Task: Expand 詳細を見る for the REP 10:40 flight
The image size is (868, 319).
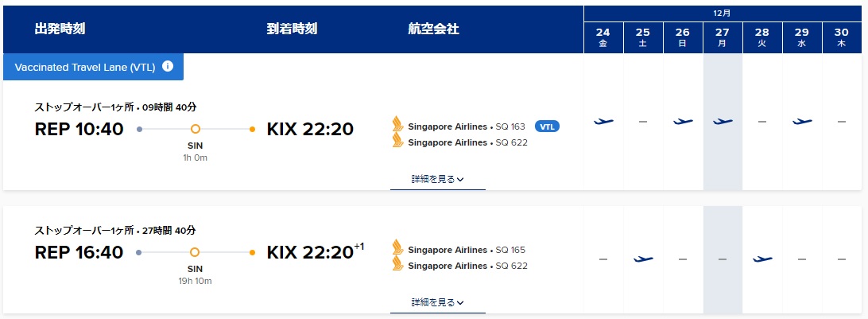Action: click(437, 179)
